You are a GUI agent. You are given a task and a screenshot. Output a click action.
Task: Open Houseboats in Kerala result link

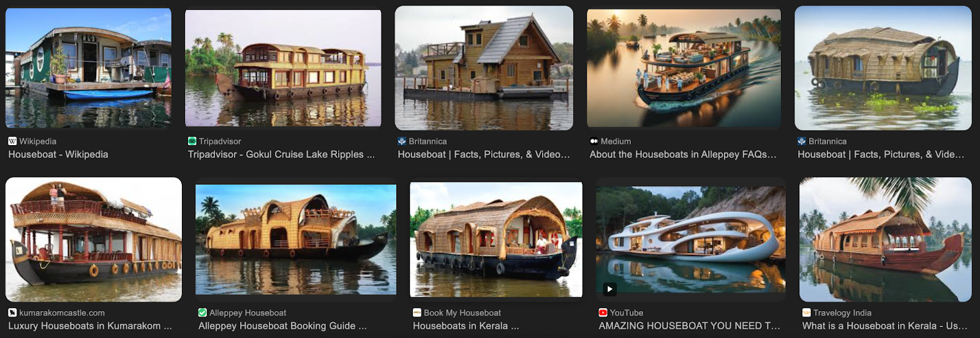pyautogui.click(x=466, y=326)
